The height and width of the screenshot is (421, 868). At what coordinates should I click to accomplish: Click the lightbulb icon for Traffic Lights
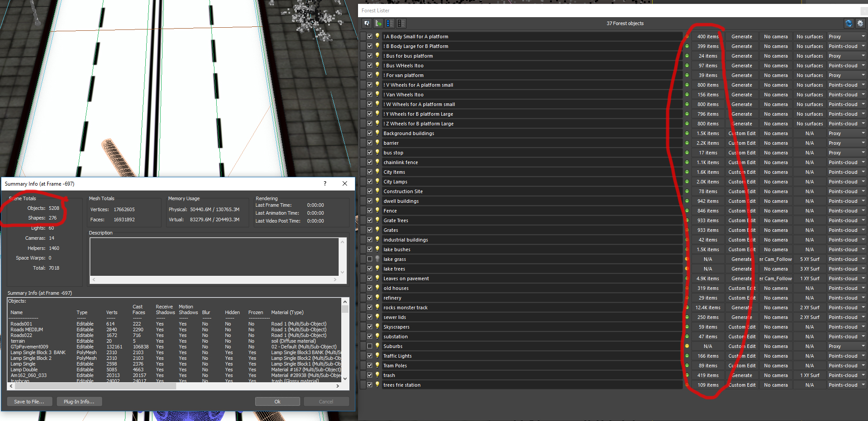point(377,355)
